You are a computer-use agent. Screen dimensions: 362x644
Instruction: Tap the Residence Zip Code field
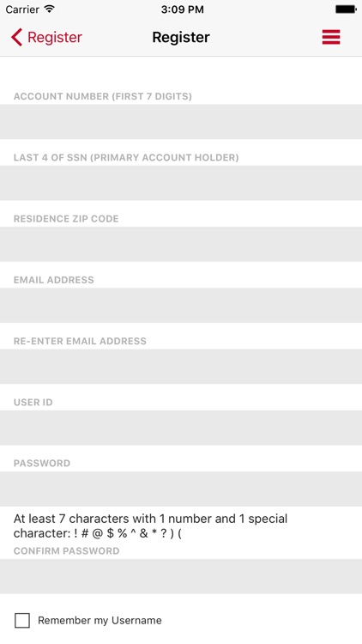point(181,244)
